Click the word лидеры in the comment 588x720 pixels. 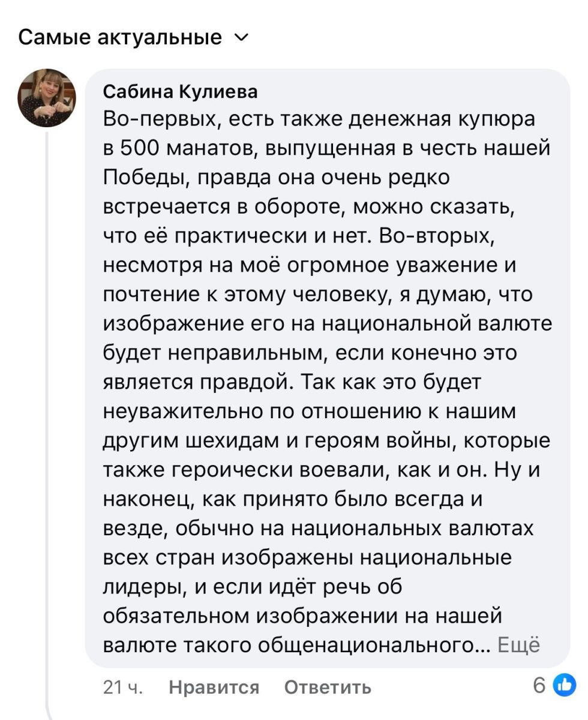point(143,587)
